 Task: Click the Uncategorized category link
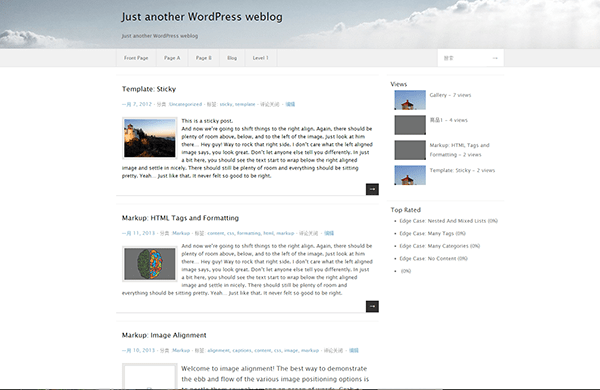pos(185,104)
